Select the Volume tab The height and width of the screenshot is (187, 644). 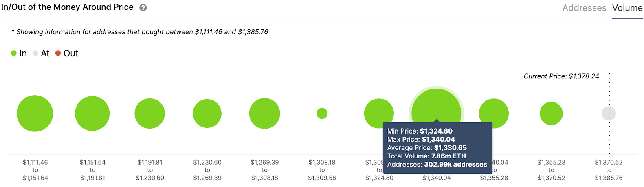point(627,8)
